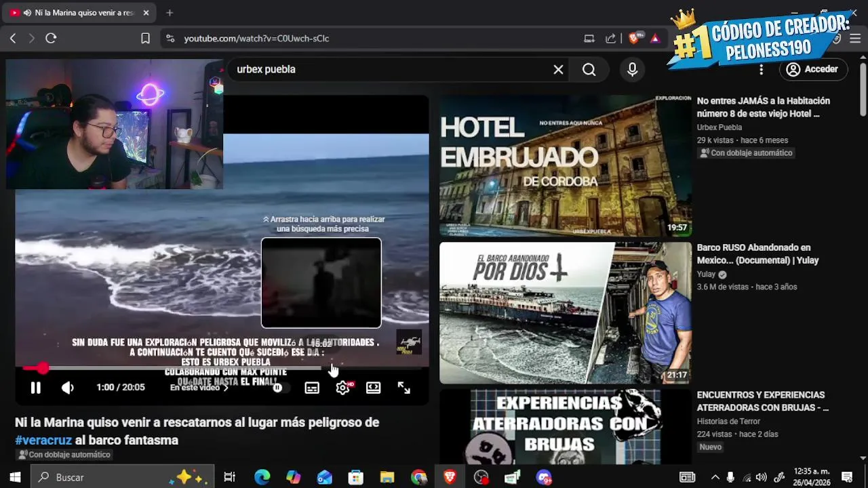868x488 pixels.
Task: Open the news widgets tray icon
Action: click(687, 477)
